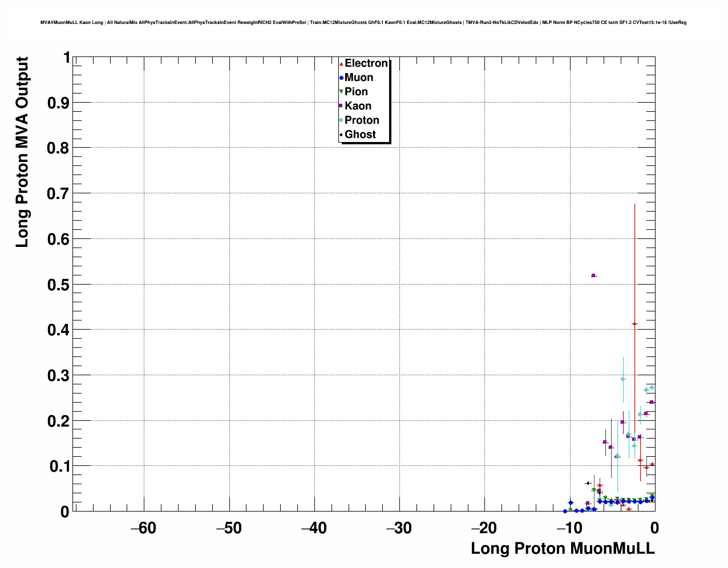
Task: Select the Ghost label text in legend
Action: (x=360, y=135)
